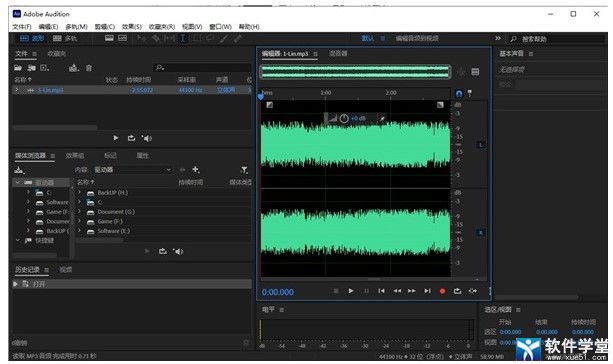
Task: Expand Game (F:) in the file list
Action: coord(79,221)
